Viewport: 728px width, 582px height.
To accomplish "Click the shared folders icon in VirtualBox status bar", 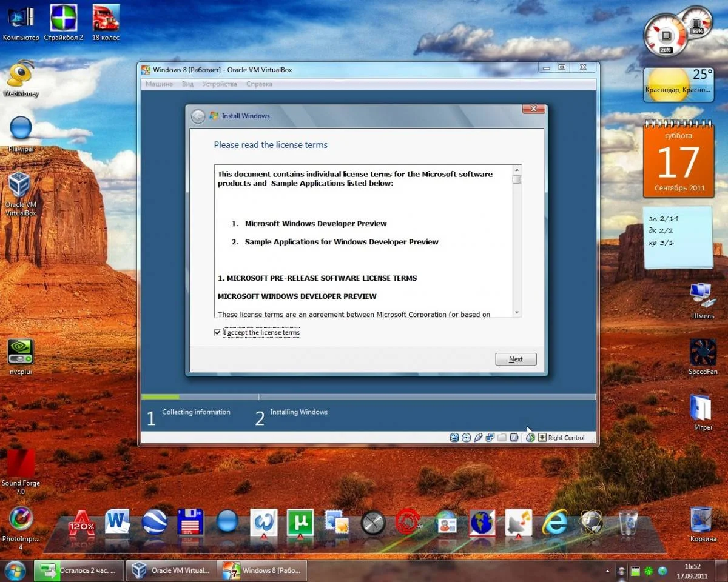I will [502, 437].
